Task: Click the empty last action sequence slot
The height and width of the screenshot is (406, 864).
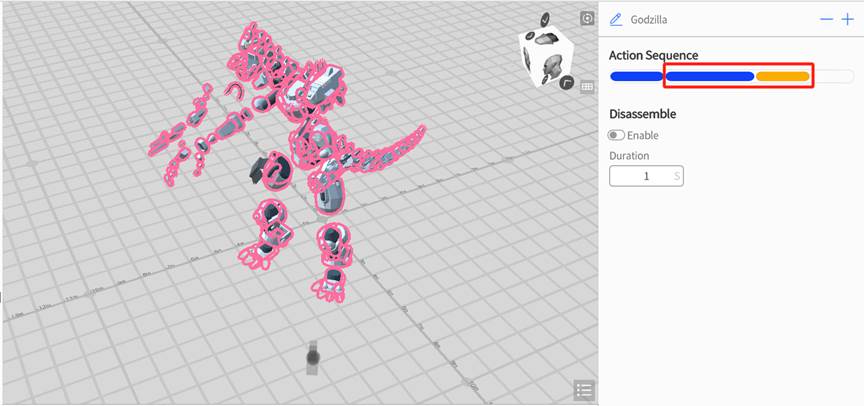Action: 834,77
